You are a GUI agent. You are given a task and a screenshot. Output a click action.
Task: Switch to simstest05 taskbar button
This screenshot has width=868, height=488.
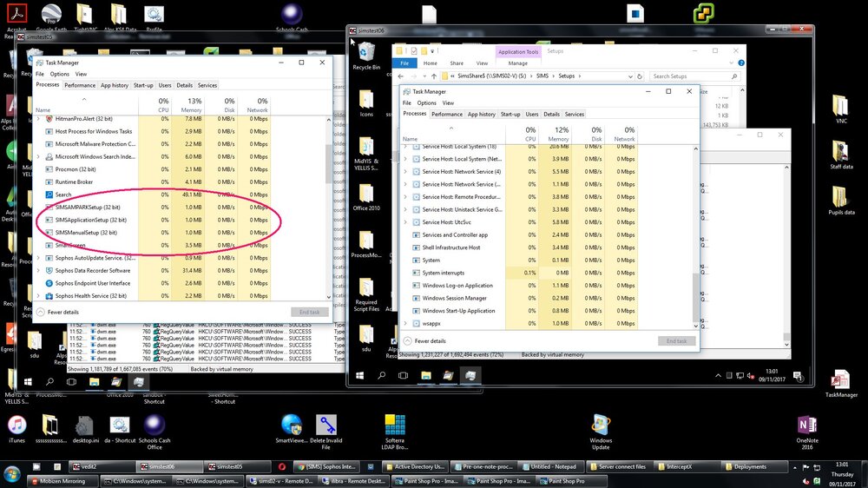click(x=238, y=467)
